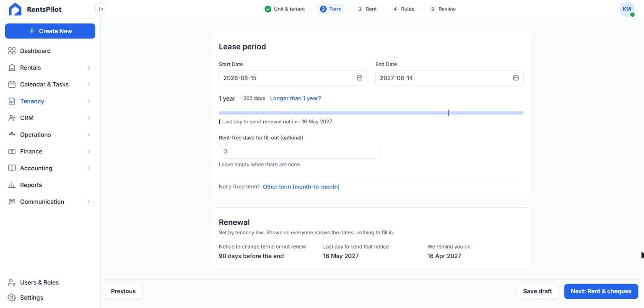Jump to the Rules step
Image resolution: width=644 pixels, height=308 pixels.
[403, 9]
